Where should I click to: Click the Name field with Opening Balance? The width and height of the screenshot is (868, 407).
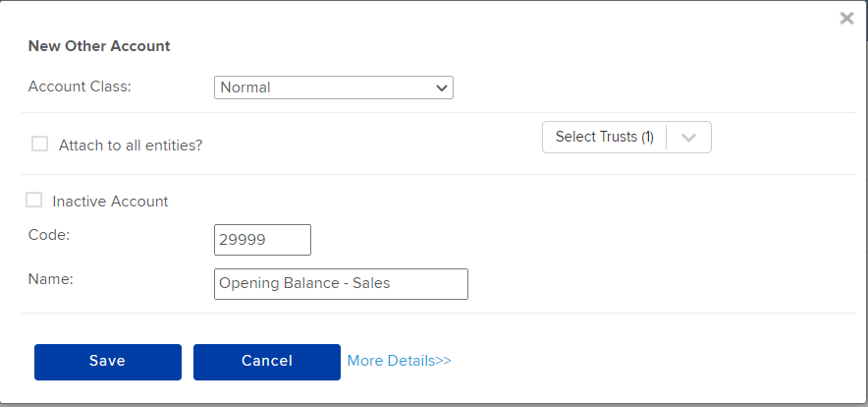pyautogui.click(x=341, y=284)
